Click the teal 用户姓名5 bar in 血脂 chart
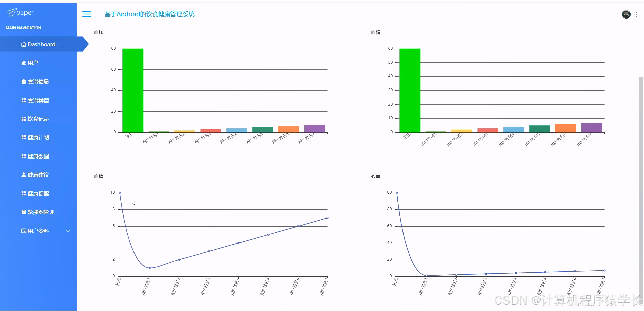Viewport: 644px width, 311px height. (540, 129)
